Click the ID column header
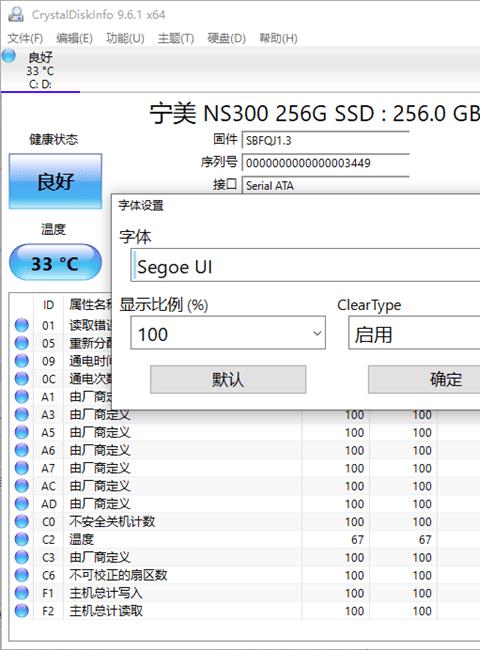 [x=48, y=306]
